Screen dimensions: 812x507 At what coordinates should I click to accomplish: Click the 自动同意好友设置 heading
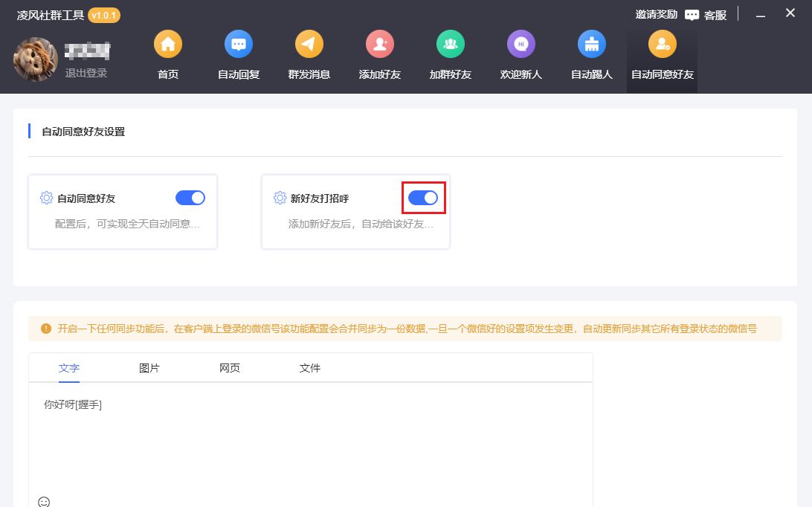click(83, 132)
